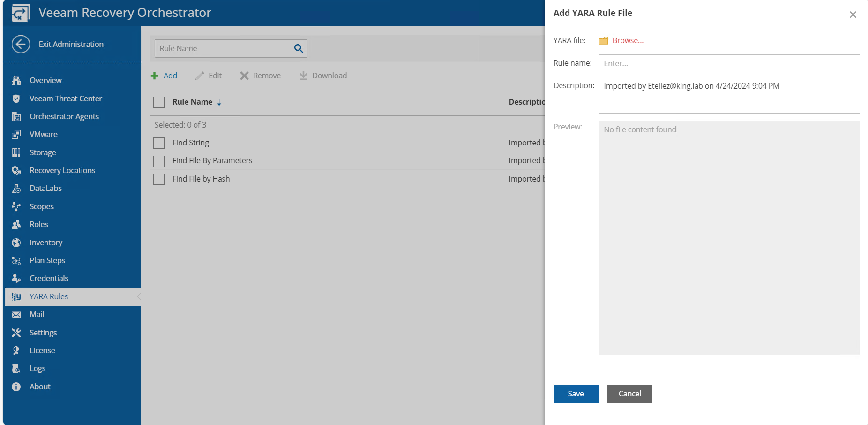Click the VMware sidebar icon
The image size is (868, 425).
(x=16, y=134)
